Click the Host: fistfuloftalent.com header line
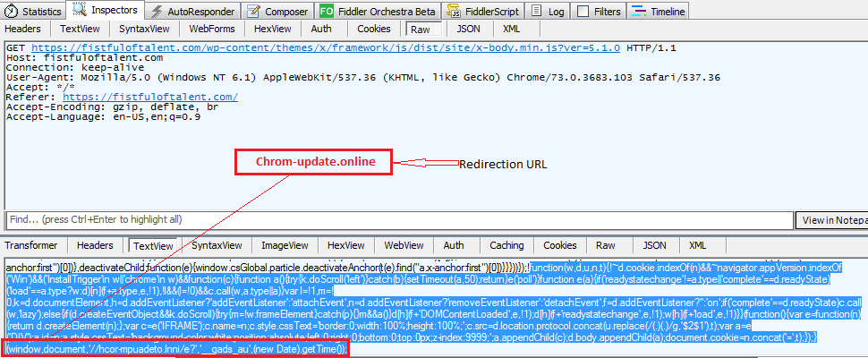The height and width of the screenshot is (358, 868). (85, 58)
